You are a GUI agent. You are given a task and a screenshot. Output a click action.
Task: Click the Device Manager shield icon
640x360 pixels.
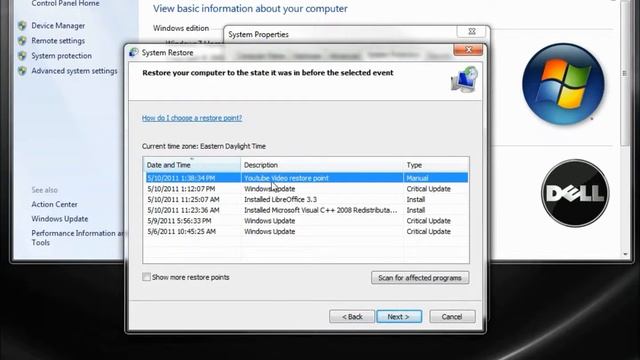pyautogui.click(x=22, y=26)
